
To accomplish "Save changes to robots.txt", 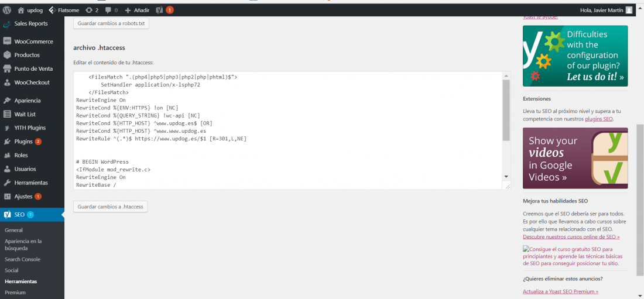I will pos(111,24).
